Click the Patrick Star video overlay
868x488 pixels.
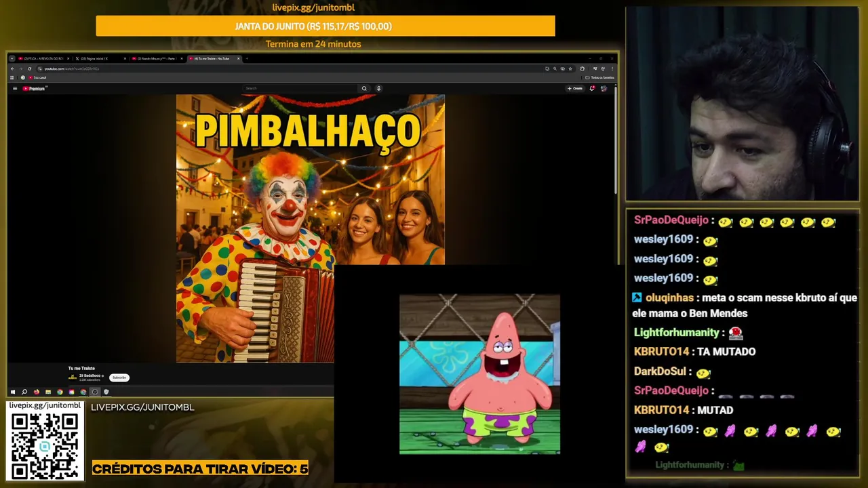(479, 374)
